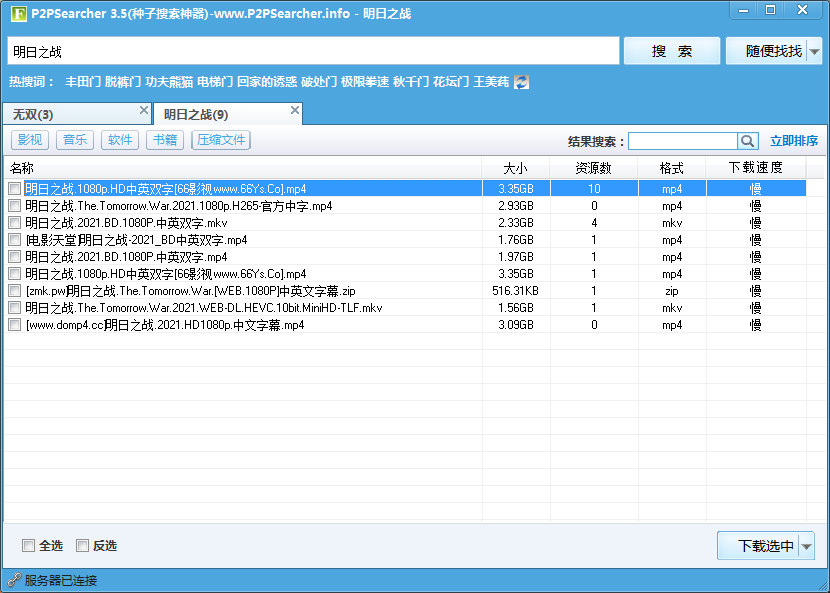
Task: Check the zmk.pw subtitle zip checkbox
Action: click(x=15, y=291)
